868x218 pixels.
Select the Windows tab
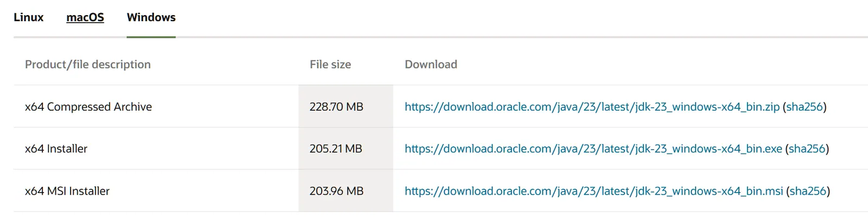(x=151, y=17)
